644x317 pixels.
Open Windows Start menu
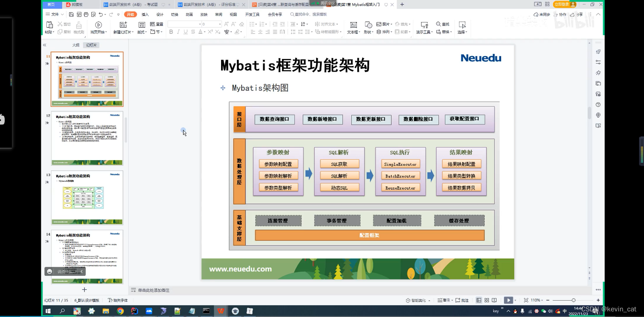click(x=48, y=311)
